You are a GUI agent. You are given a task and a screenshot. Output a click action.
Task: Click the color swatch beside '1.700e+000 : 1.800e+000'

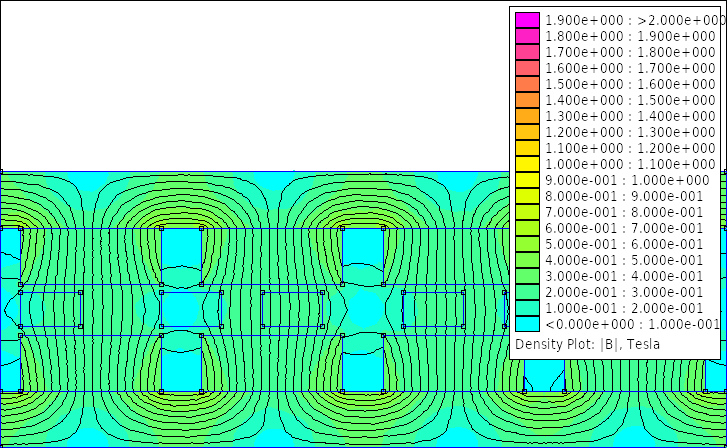point(527,52)
